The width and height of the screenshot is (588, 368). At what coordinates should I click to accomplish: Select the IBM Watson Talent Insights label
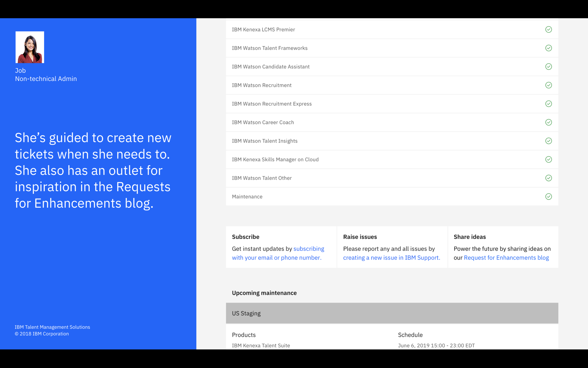(x=264, y=141)
